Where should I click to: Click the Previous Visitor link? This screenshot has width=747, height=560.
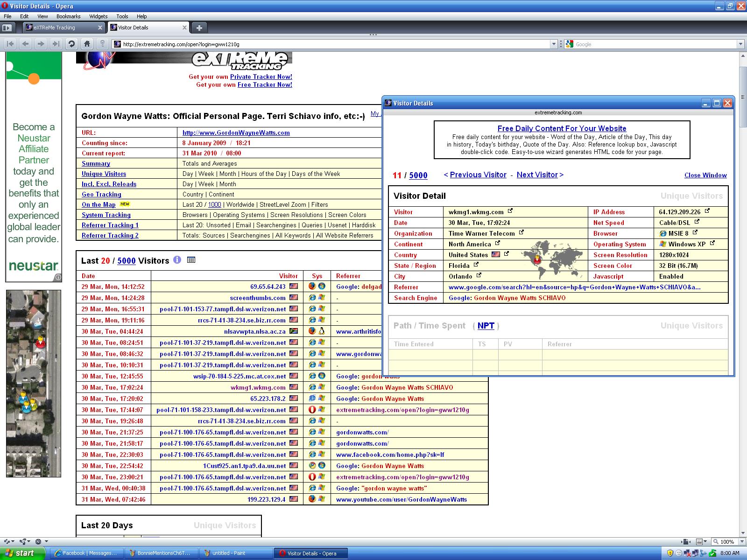[x=478, y=175]
